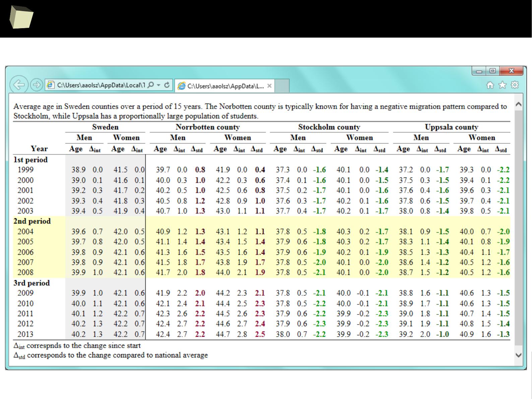This screenshot has width=532, height=399.
Task: Click the 'Average age in Sweden counties' caption
Action: pyautogui.click(x=260, y=111)
